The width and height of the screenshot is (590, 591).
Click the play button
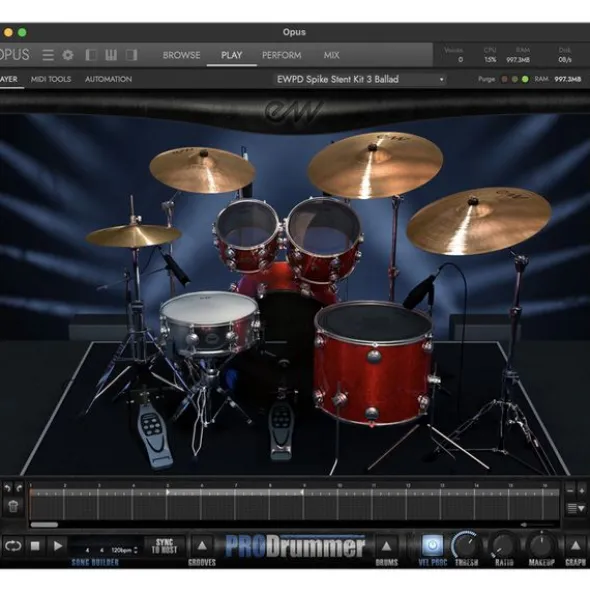pyautogui.click(x=58, y=546)
